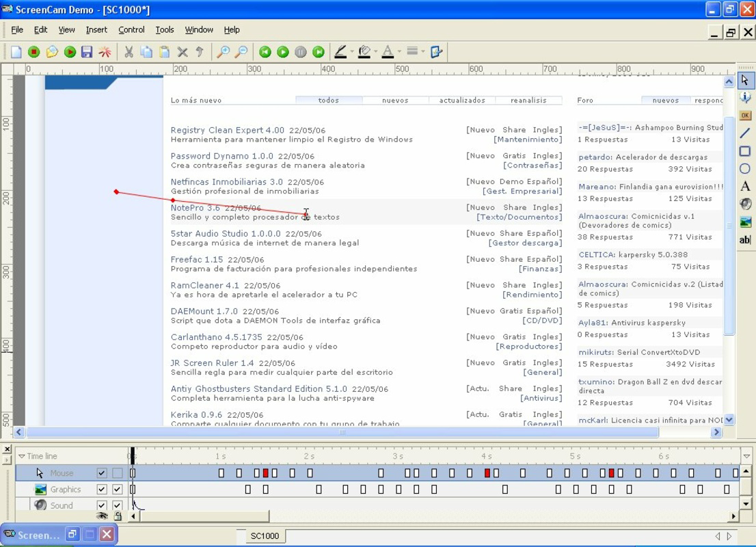Open the dropdown at the timeline ruler's right end
The height and width of the screenshot is (547, 756).
746,456
